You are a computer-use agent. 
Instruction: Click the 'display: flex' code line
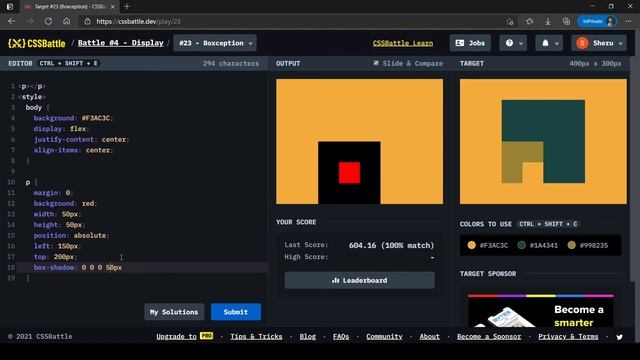[x=61, y=129]
